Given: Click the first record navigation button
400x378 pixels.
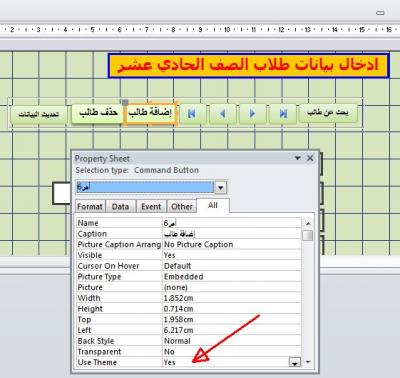Looking at the screenshot, I should pyautogui.click(x=192, y=114).
